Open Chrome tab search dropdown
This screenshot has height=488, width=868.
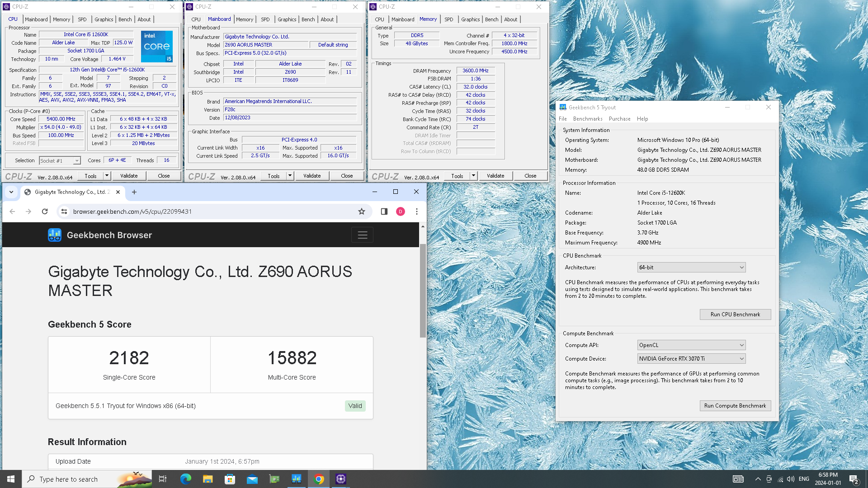11,192
